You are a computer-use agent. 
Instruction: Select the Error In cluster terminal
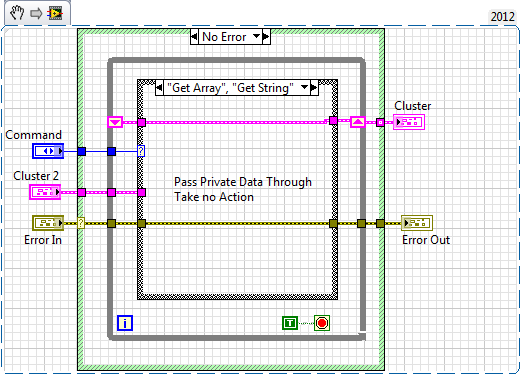[48, 223]
